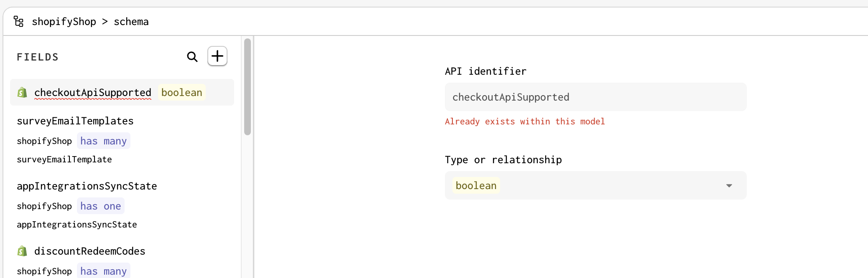Select the checkoutApiSupported field row

(x=122, y=92)
